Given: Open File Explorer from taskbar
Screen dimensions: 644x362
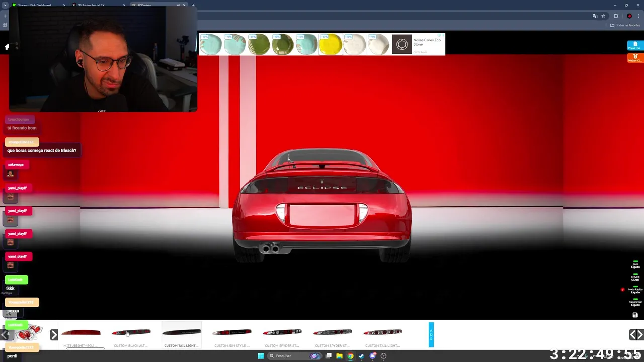Looking at the screenshot, I should [339, 356].
